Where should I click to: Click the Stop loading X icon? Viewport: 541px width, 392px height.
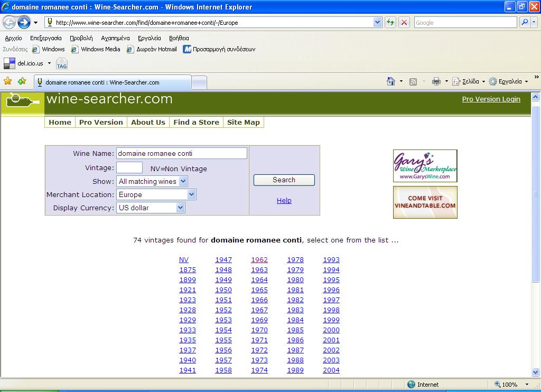pos(404,22)
